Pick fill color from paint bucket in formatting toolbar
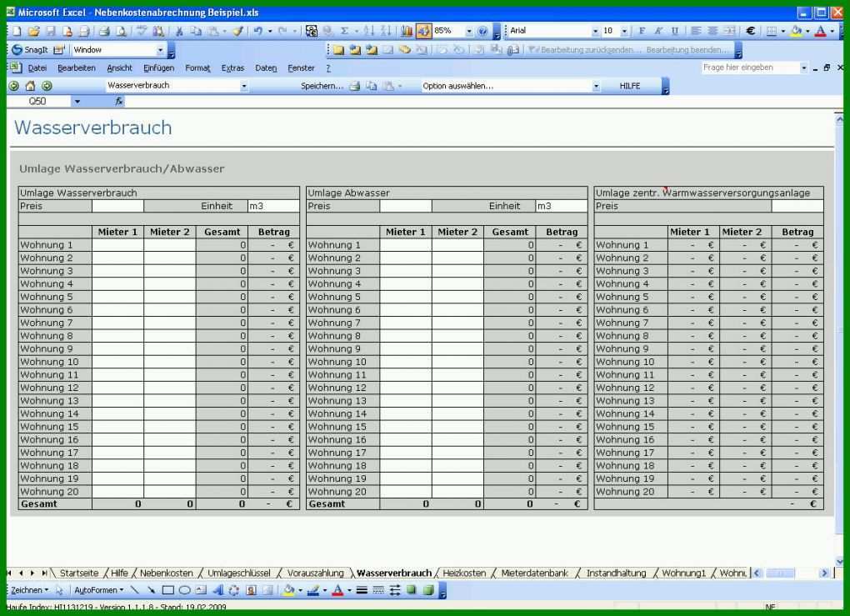This screenshot has height=616, width=850. click(x=796, y=31)
